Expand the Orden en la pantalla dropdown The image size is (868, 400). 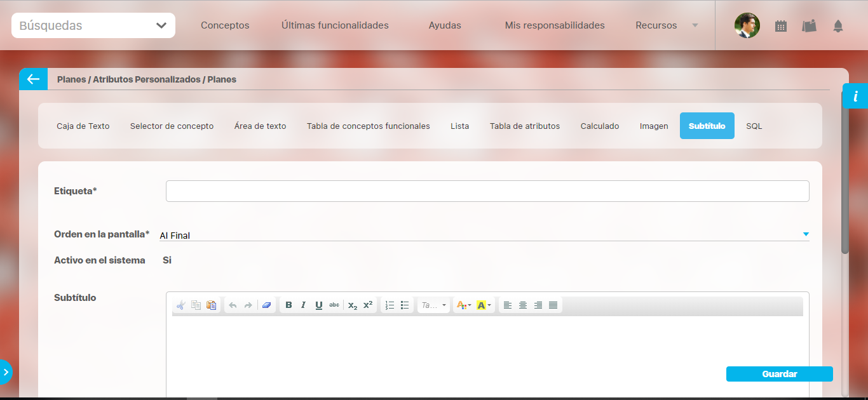(x=806, y=234)
